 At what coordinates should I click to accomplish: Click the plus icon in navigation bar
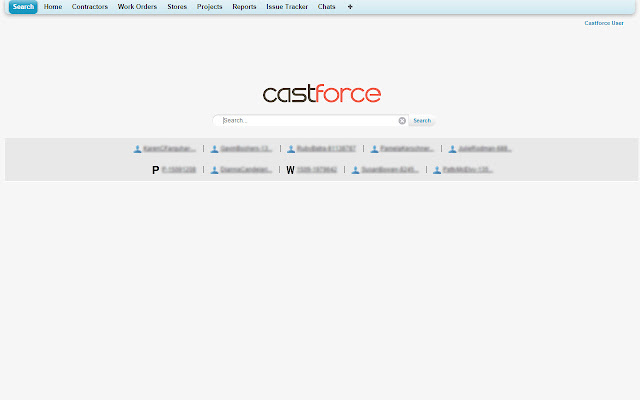(350, 7)
